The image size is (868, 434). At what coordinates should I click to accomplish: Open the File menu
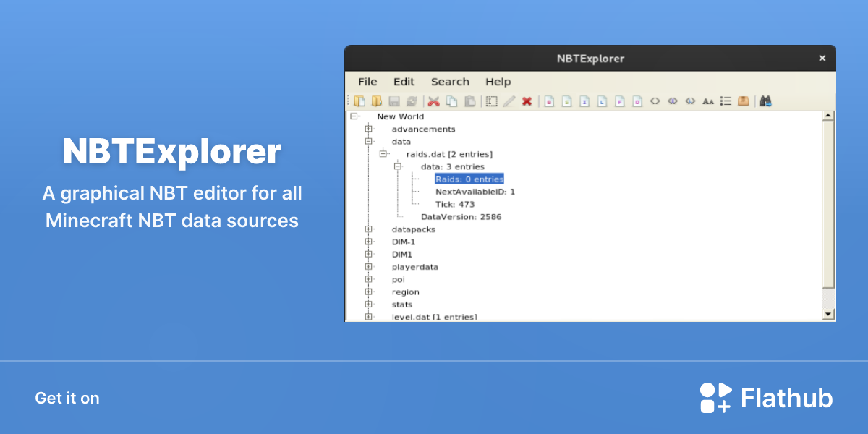click(367, 82)
